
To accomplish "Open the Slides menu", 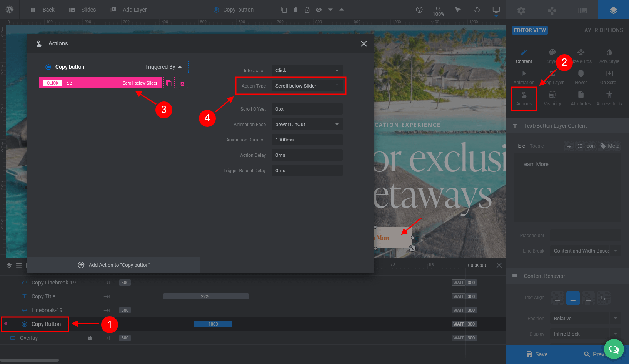I will point(82,10).
